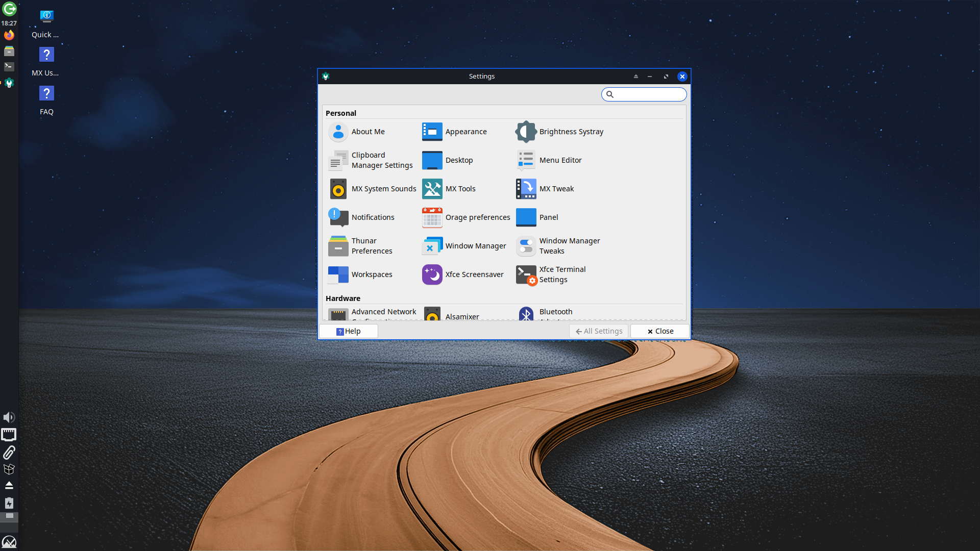Open the file manager from the panel

9,51
